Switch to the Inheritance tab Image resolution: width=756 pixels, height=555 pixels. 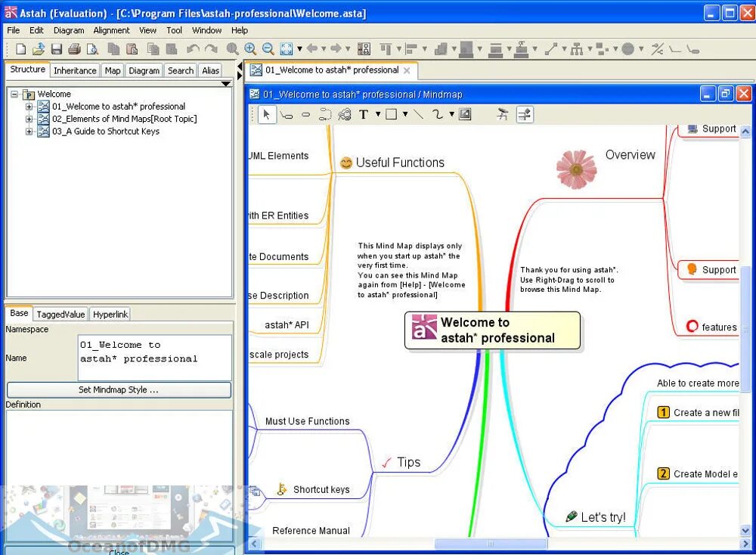pos(75,70)
